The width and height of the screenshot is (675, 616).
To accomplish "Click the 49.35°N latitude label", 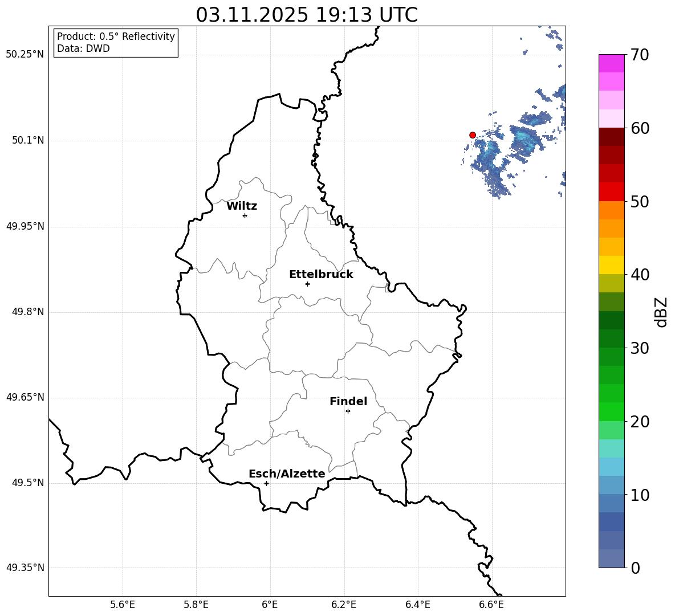I will click(25, 568).
